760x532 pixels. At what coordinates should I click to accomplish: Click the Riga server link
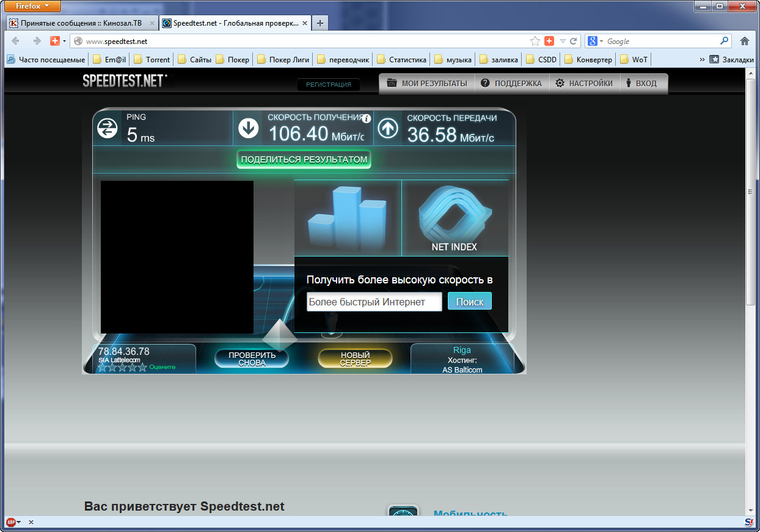462,351
